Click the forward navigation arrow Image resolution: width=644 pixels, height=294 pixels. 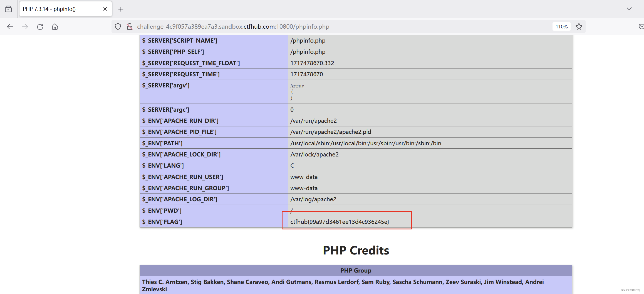tap(25, 27)
